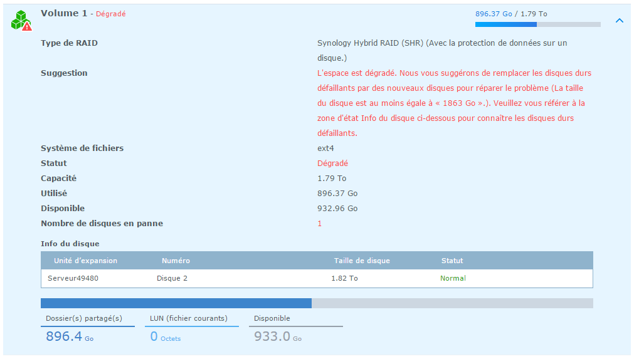Click the 1.82 To disk size cell
This screenshot has height=364, width=634.
344,278
